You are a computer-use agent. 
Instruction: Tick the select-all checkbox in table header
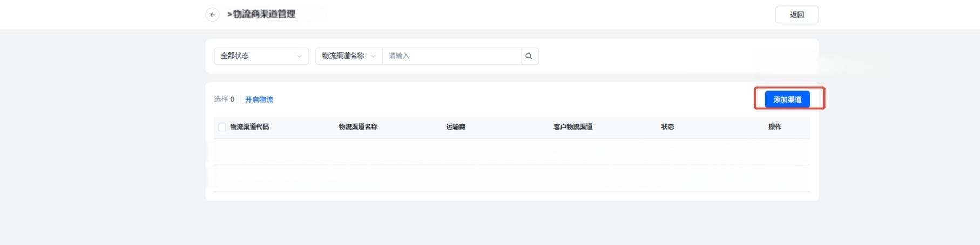pos(222,127)
